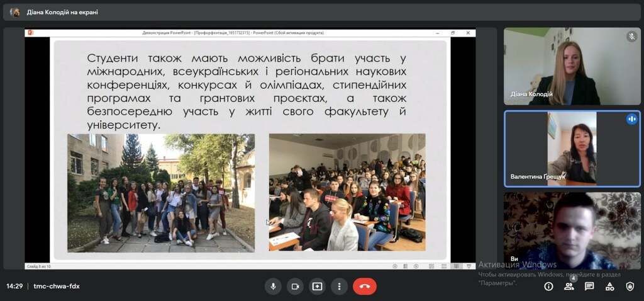Click Діана Колодій's muted microphone indicator

tap(631, 36)
